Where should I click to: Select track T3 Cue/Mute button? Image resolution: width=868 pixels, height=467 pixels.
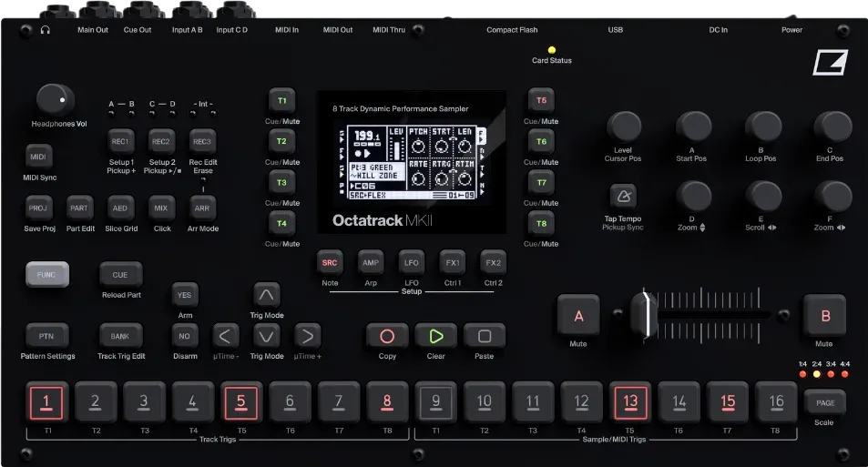(x=281, y=183)
